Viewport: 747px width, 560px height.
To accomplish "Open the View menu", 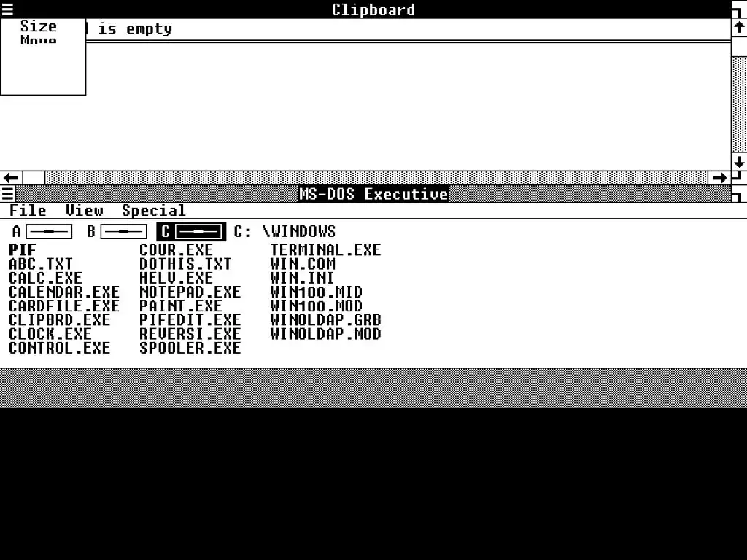I will [x=85, y=211].
